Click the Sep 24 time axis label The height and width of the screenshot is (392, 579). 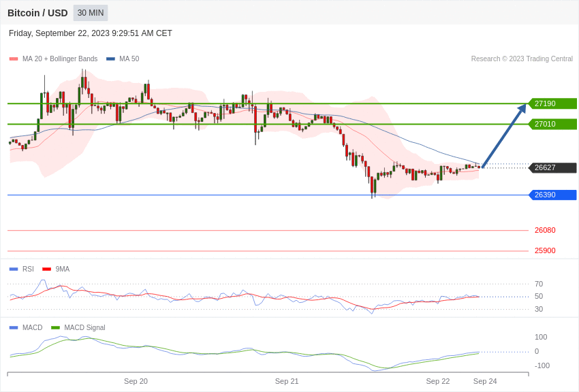(485, 381)
